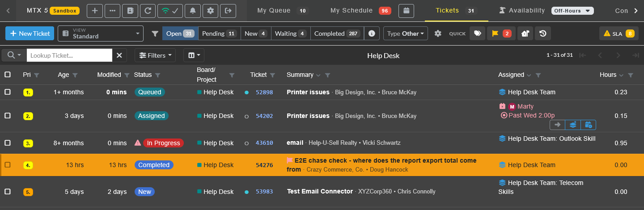Click into the Lookup Ticket field
Screen dimensions: 644x210
click(69, 55)
